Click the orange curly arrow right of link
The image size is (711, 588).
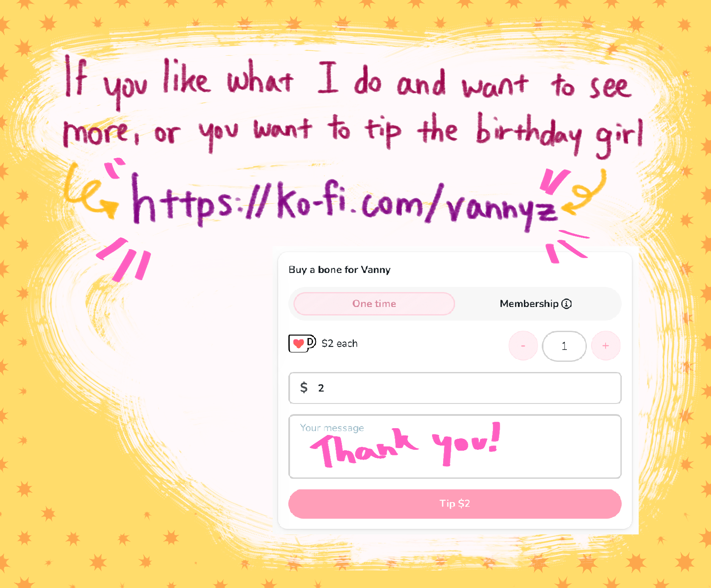[x=583, y=192]
